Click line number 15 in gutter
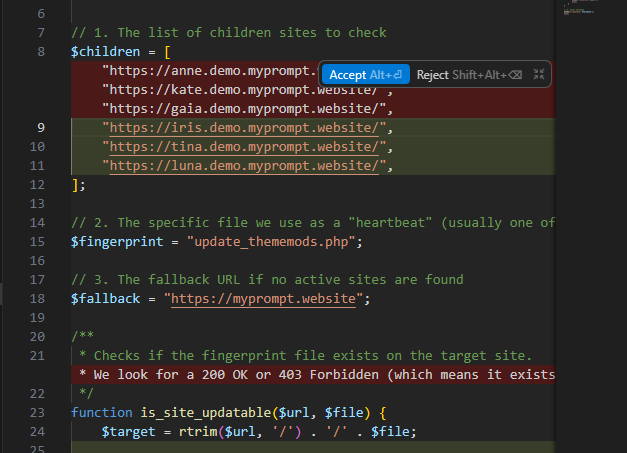This screenshot has height=453, width=627. (39, 242)
